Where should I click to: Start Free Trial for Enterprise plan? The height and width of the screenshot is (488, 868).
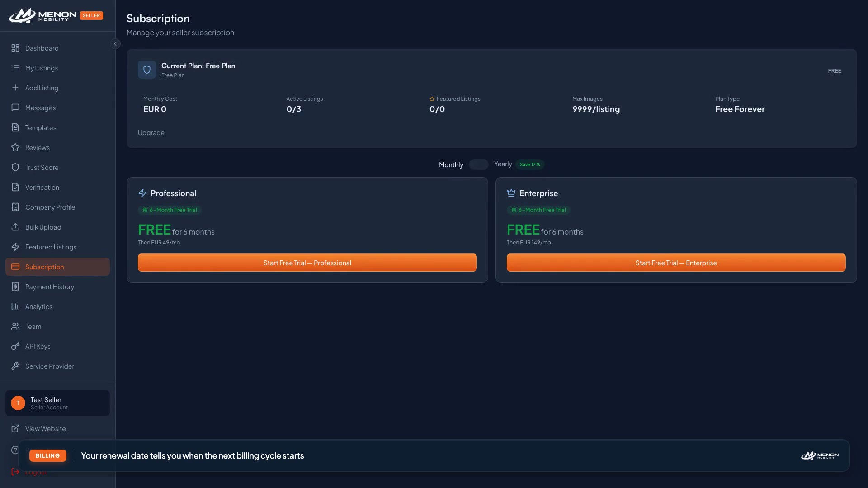676,263
